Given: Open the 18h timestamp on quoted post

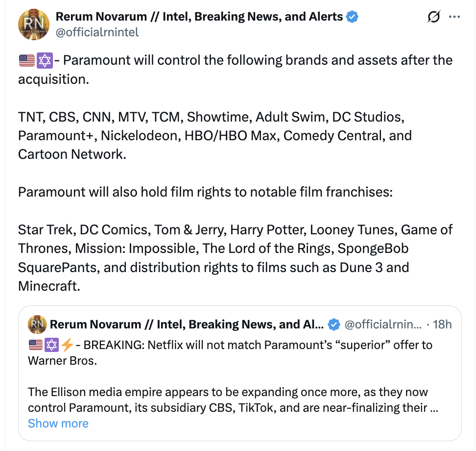Looking at the screenshot, I should point(442,325).
